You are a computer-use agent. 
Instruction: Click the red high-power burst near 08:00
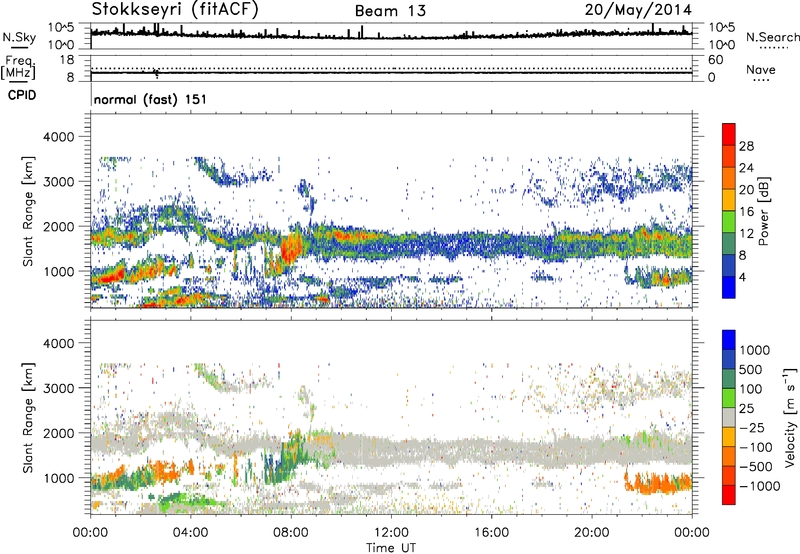pyautogui.click(x=290, y=246)
